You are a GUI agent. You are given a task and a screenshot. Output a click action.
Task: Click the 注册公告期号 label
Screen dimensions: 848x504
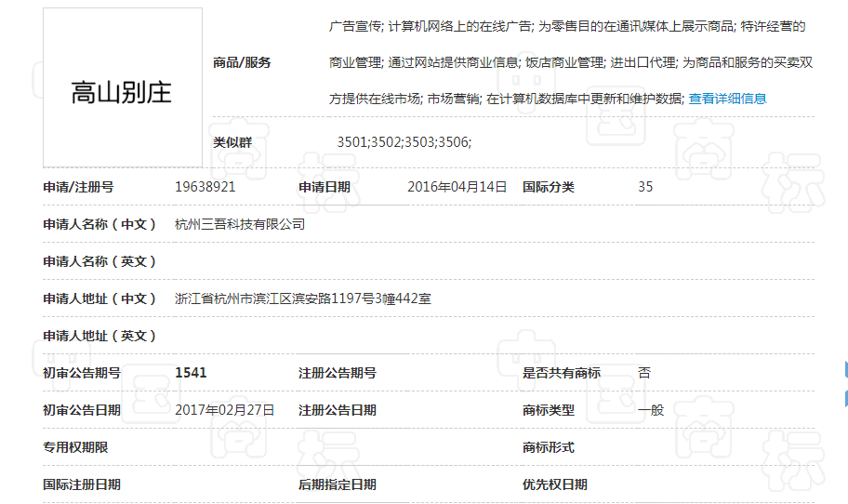[337, 373]
